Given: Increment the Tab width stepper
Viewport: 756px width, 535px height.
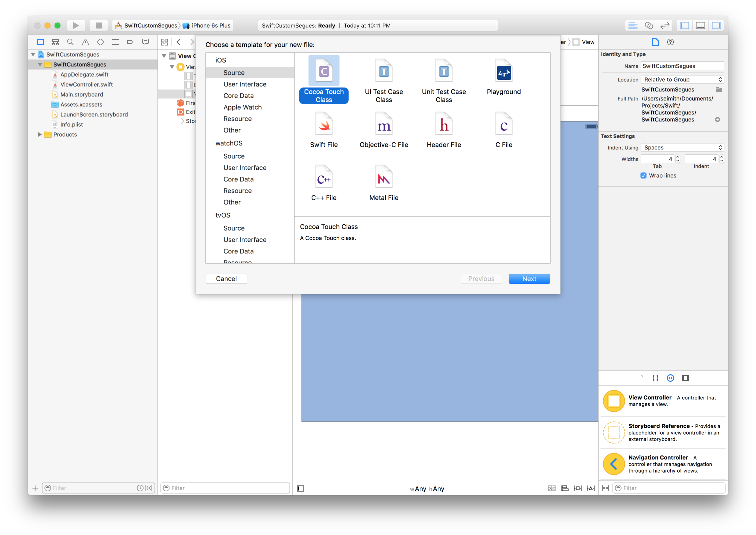Looking at the screenshot, I should coord(677,157).
